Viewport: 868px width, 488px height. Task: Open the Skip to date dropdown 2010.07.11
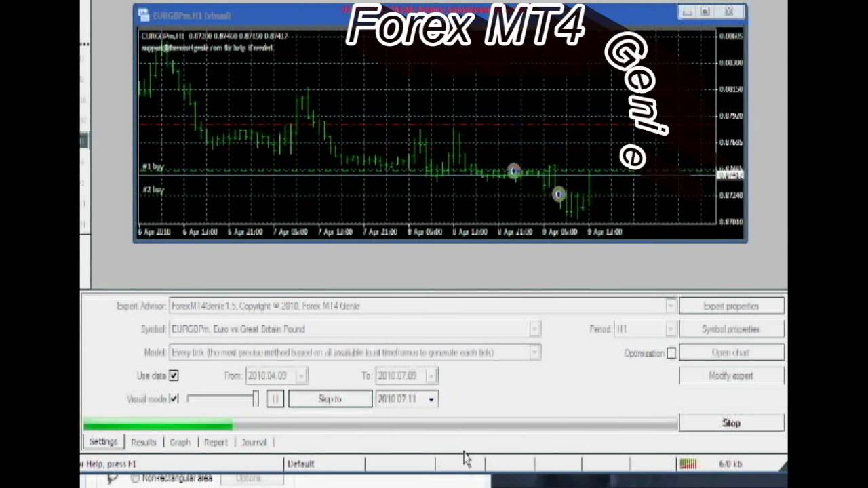pos(431,399)
